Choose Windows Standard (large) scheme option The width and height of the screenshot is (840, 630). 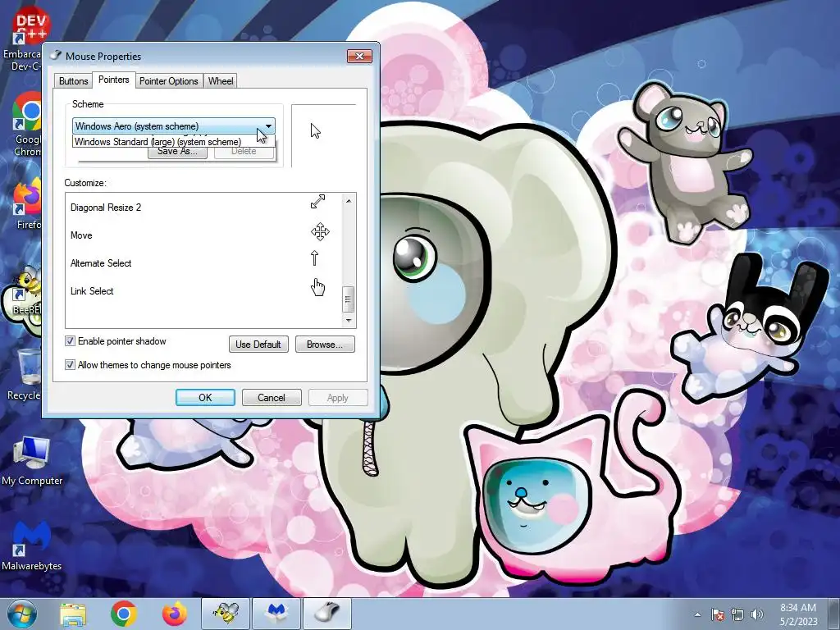[x=173, y=142]
